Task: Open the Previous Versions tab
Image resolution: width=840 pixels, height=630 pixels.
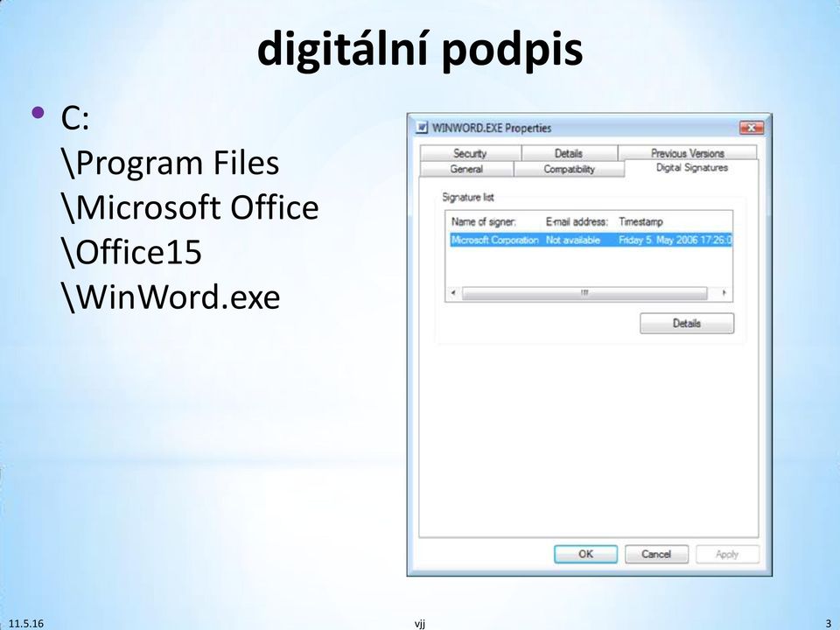Action: (688, 153)
